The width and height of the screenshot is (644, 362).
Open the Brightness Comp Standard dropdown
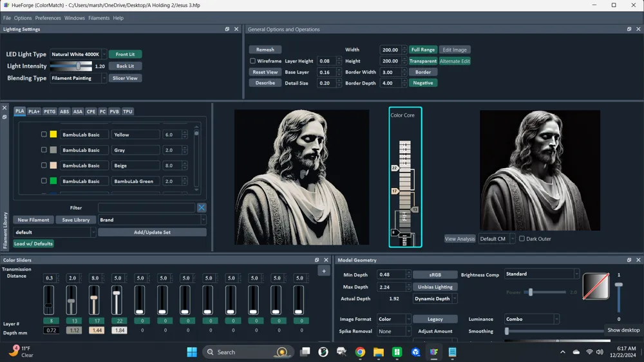tap(542, 274)
